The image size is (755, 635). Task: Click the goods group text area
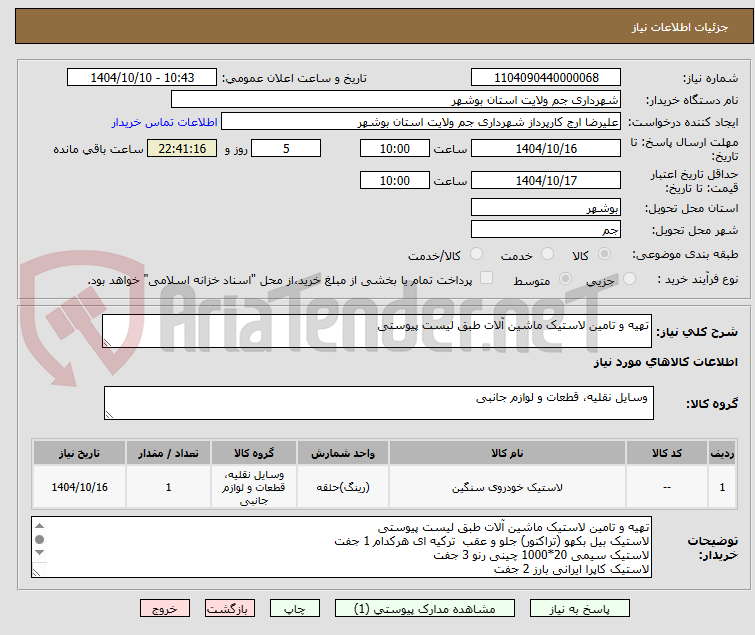tap(379, 403)
